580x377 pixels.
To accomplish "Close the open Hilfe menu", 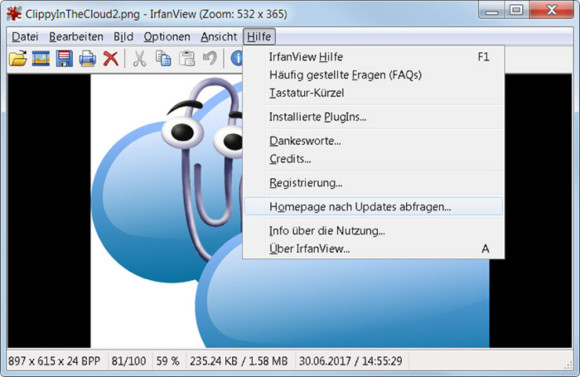I will 259,37.
